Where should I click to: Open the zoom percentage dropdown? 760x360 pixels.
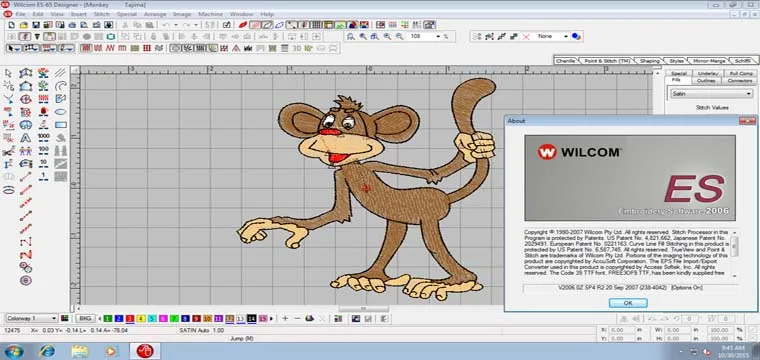pos(438,36)
